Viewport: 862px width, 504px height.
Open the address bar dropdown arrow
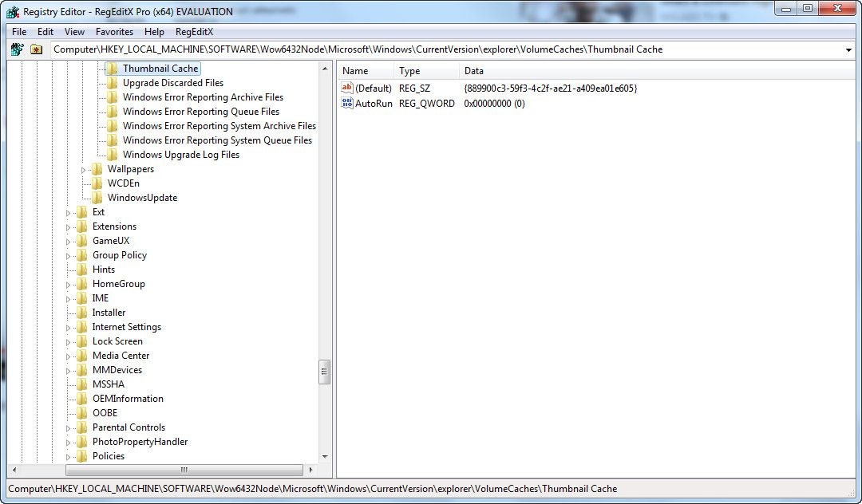click(x=849, y=49)
